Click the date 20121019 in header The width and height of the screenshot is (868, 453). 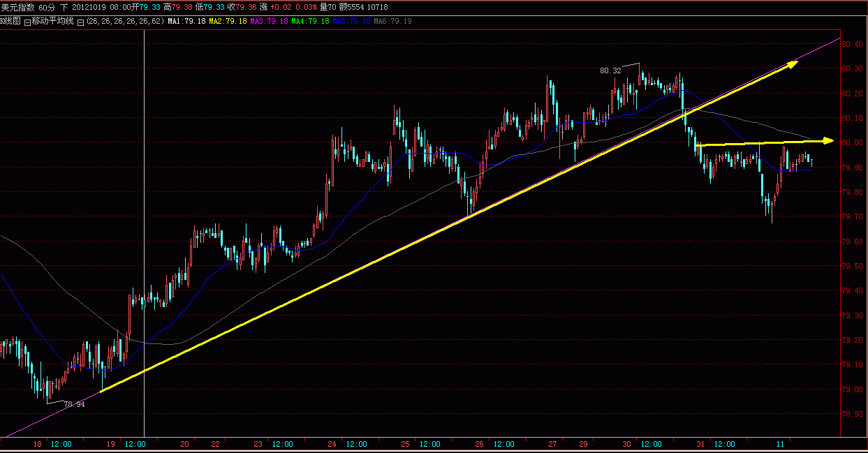(x=89, y=7)
